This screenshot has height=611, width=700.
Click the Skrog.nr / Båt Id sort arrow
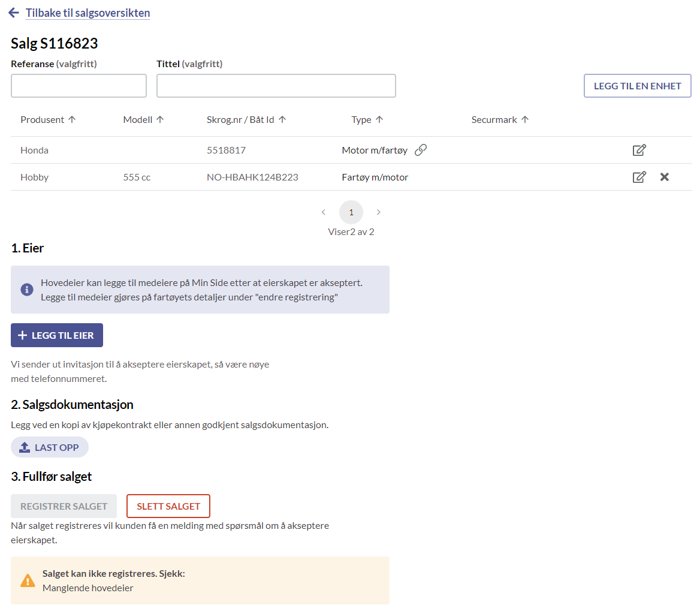[x=282, y=119]
